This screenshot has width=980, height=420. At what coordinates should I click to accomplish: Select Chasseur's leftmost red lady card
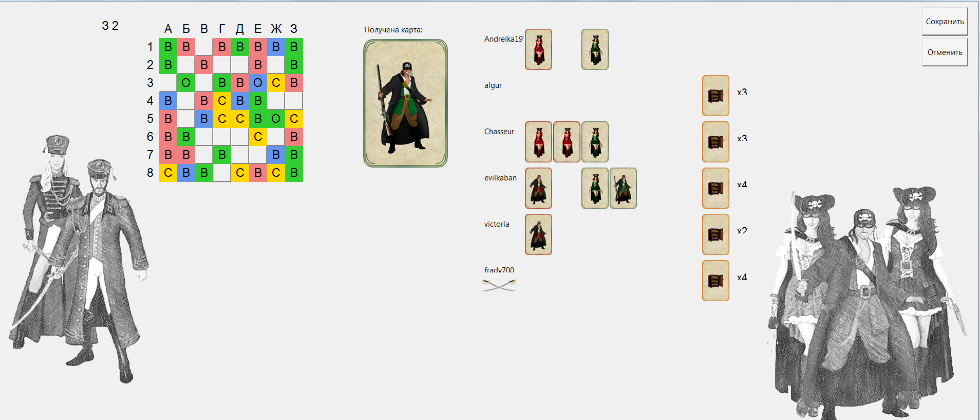538,142
